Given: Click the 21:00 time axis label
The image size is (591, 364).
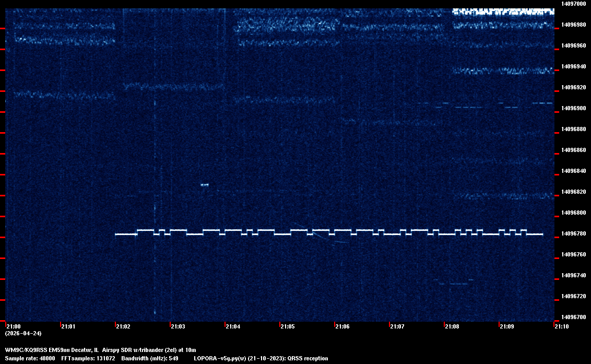Looking at the screenshot, I should [14, 327].
